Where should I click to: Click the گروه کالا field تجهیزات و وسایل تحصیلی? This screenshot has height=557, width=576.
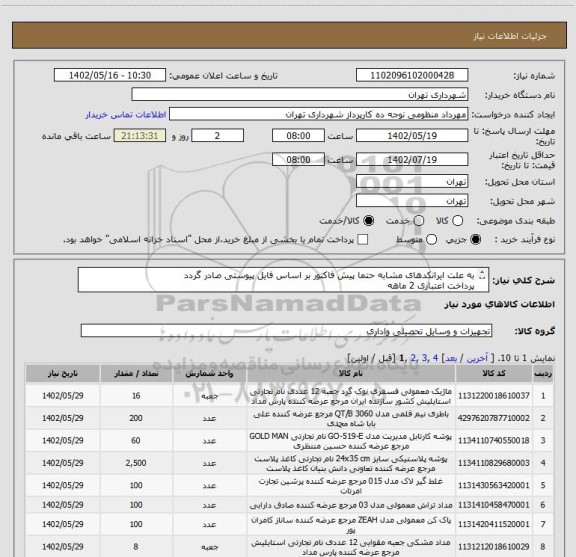tap(286, 331)
